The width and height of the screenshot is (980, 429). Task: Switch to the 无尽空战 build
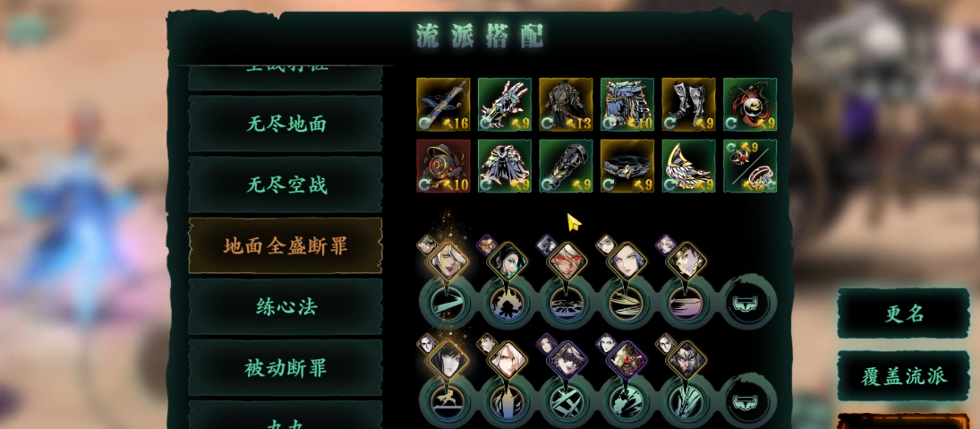tap(285, 184)
